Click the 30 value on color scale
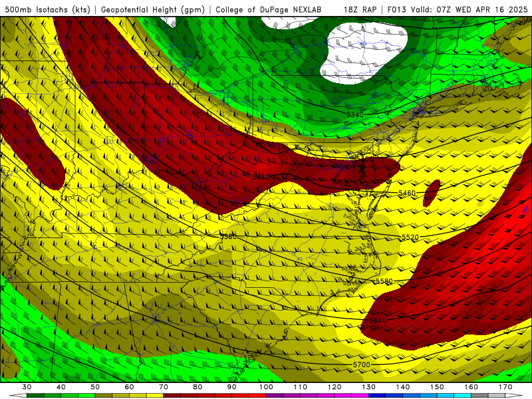 tap(27, 387)
